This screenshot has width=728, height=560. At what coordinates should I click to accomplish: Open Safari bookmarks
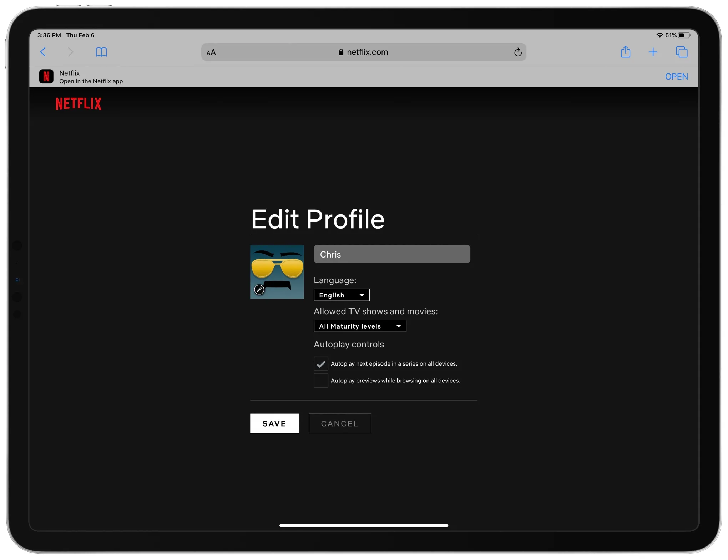coord(101,52)
